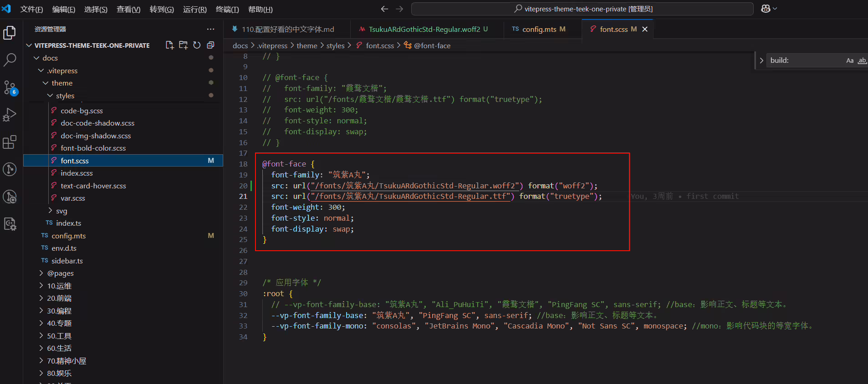Open config.mts in explorer tree
Viewport: 868px width, 384px height.
coord(68,236)
